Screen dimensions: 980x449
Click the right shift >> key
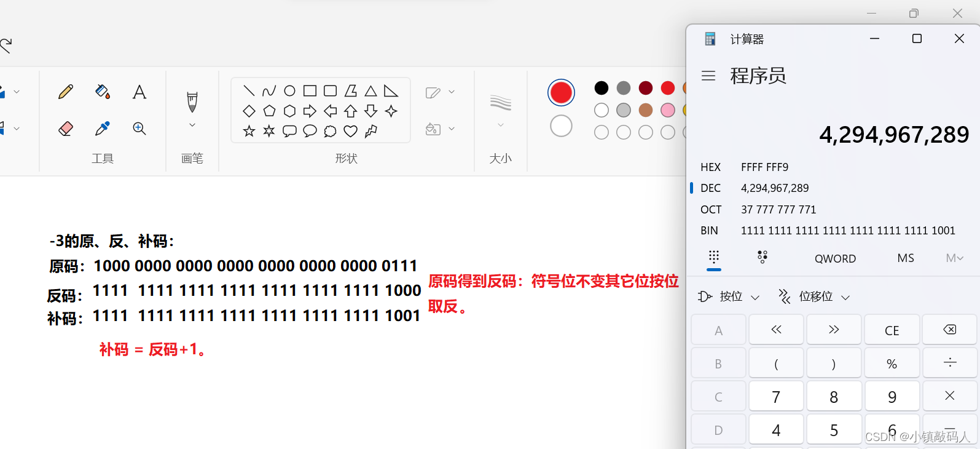[834, 330]
